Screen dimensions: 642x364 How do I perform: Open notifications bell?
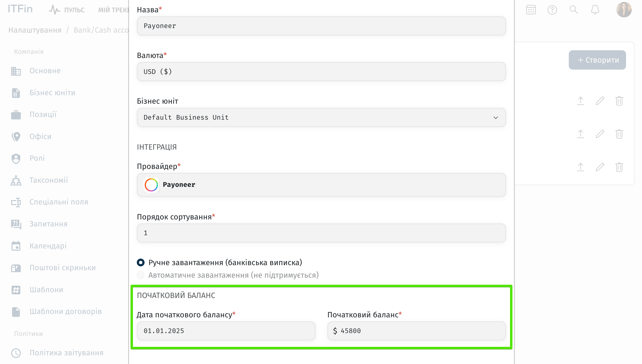click(595, 10)
